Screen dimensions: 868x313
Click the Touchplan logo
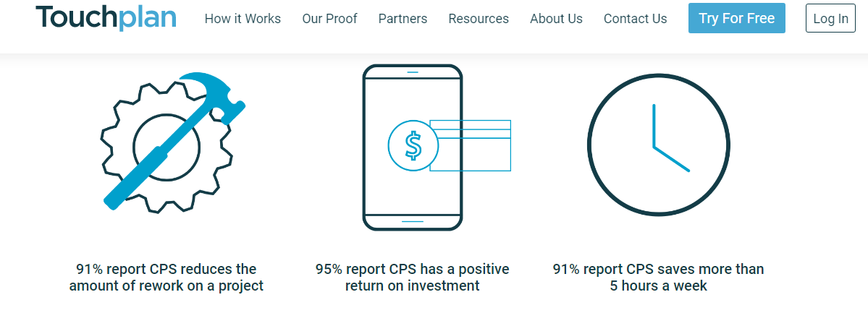pyautogui.click(x=106, y=17)
